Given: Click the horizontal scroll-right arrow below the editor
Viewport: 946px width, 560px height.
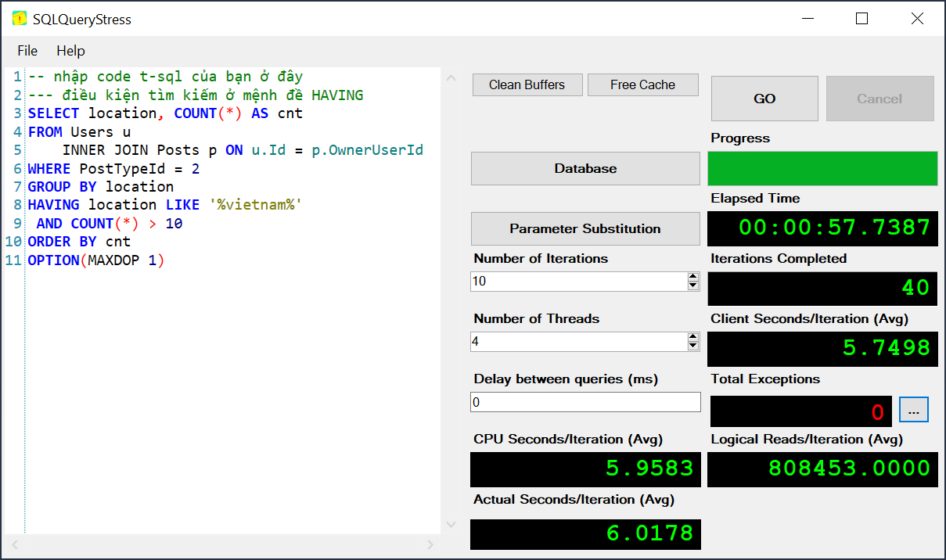Looking at the screenshot, I should click(x=430, y=546).
